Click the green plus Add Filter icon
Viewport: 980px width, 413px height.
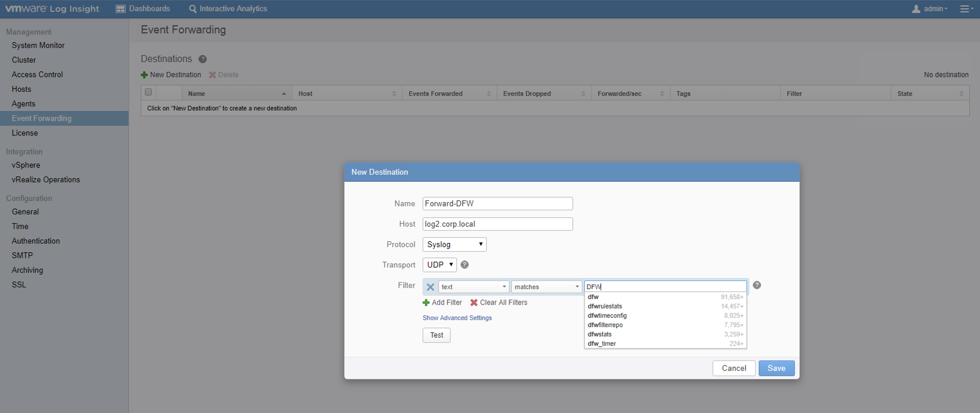click(426, 303)
